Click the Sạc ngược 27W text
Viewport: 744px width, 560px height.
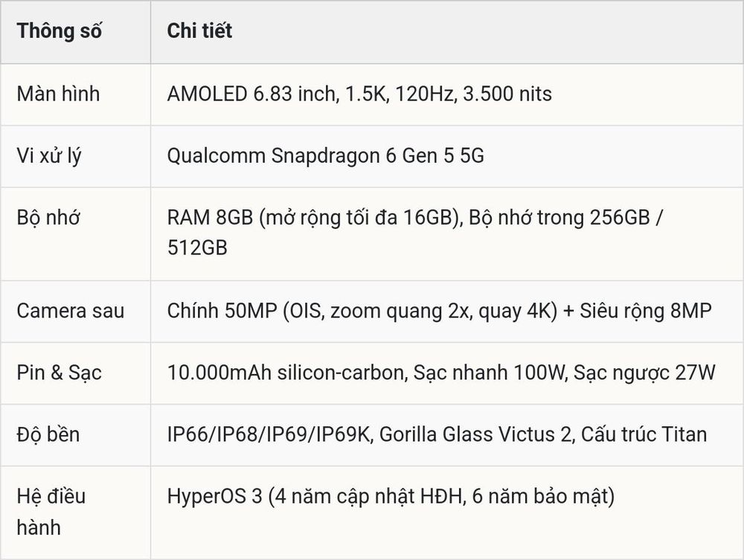coord(644,373)
